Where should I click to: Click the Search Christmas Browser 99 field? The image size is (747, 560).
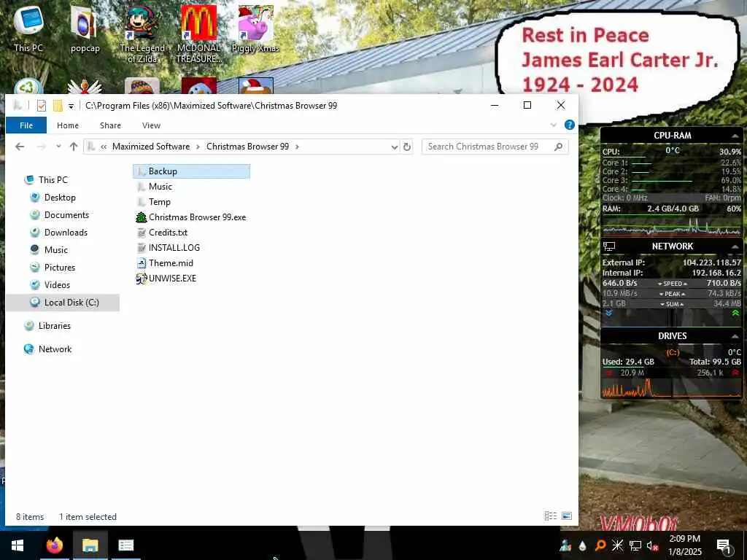point(495,147)
